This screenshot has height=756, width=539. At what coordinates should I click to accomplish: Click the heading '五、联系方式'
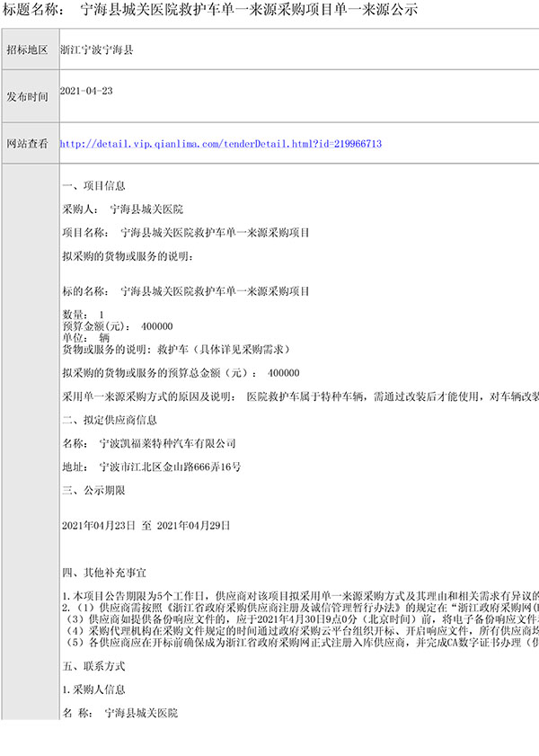point(94,666)
